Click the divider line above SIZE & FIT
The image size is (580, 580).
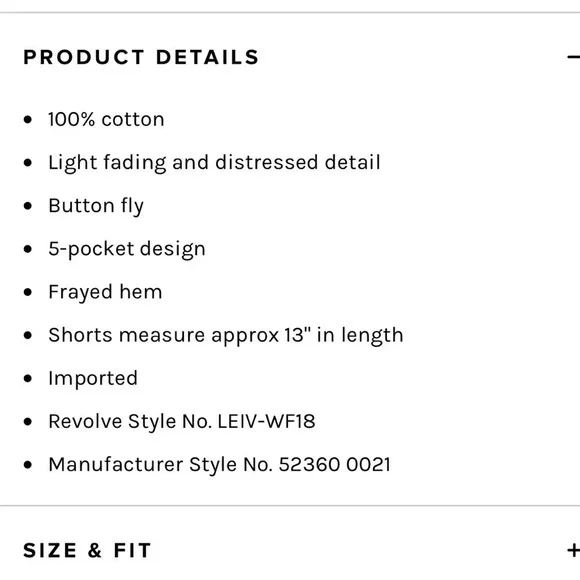point(290,505)
